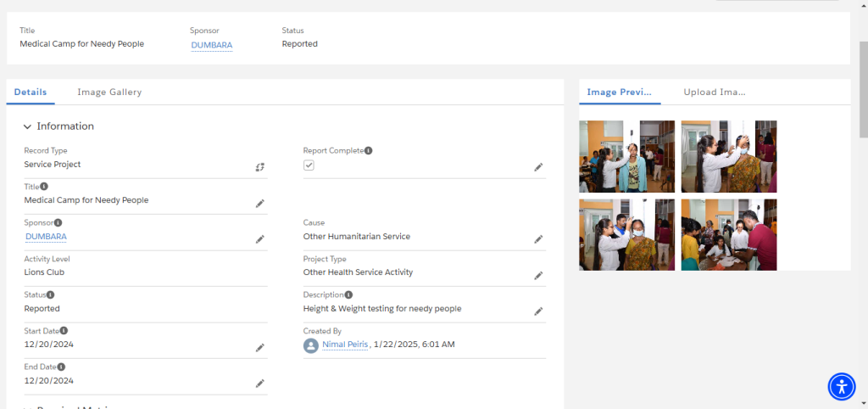868x409 pixels.
Task: Open the Upload Image tab
Action: point(715,92)
